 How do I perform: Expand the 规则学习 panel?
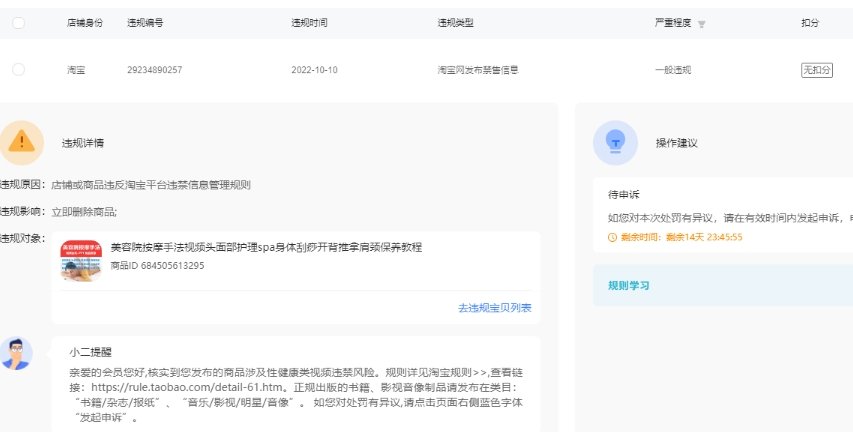coord(629,285)
